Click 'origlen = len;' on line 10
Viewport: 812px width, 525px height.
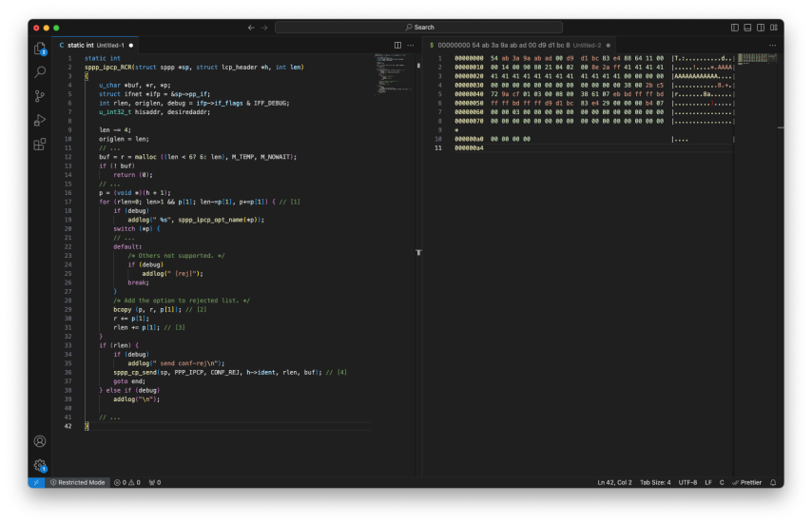pyautogui.click(x=124, y=139)
